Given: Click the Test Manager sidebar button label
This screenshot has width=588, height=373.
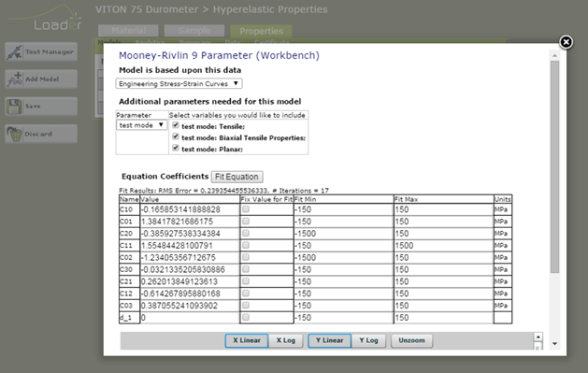Looking at the screenshot, I should pos(50,52).
